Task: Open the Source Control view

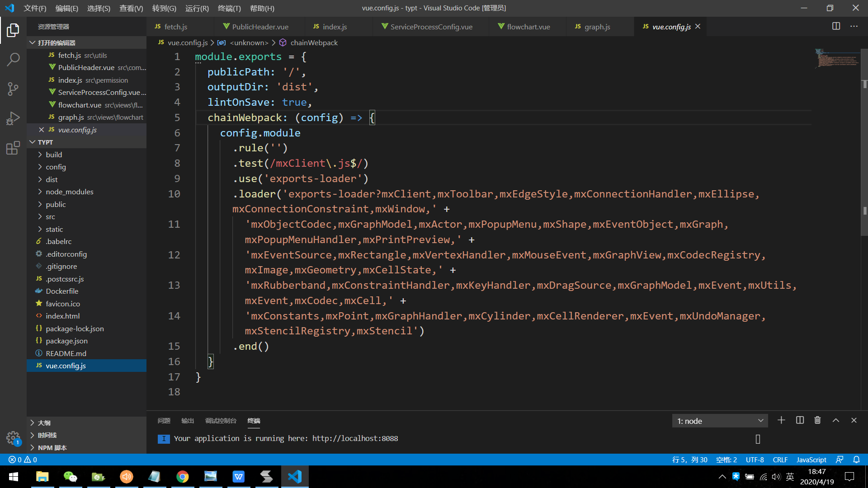Action: pos(13,89)
